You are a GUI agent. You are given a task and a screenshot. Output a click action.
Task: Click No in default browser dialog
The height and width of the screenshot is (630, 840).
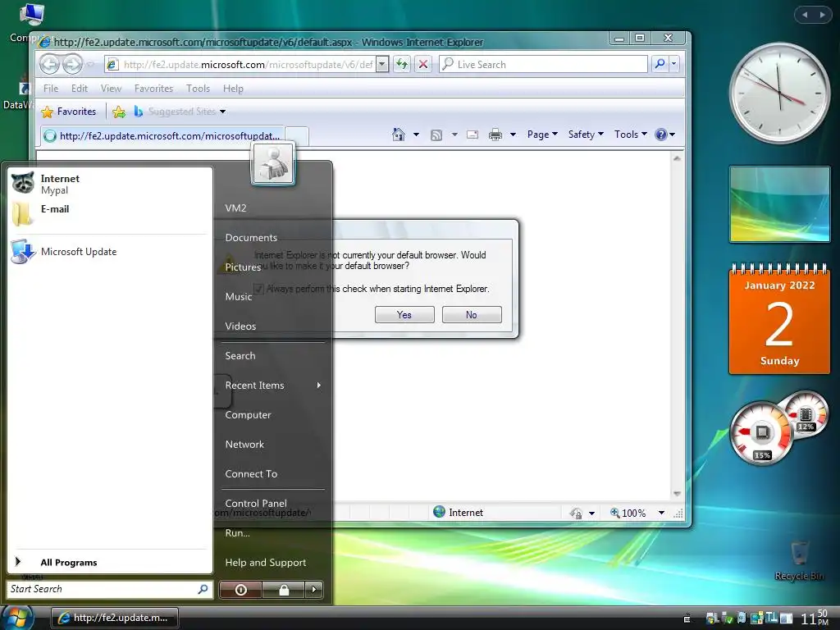[x=472, y=315]
